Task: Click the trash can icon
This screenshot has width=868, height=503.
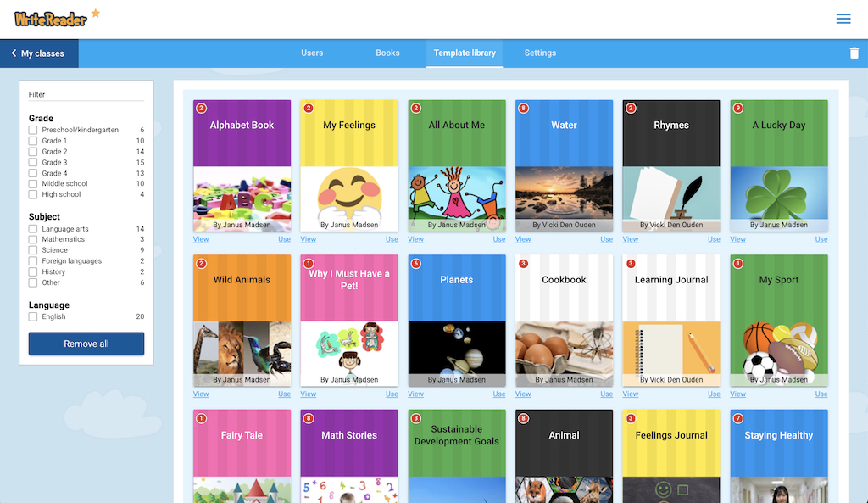Action: (854, 53)
